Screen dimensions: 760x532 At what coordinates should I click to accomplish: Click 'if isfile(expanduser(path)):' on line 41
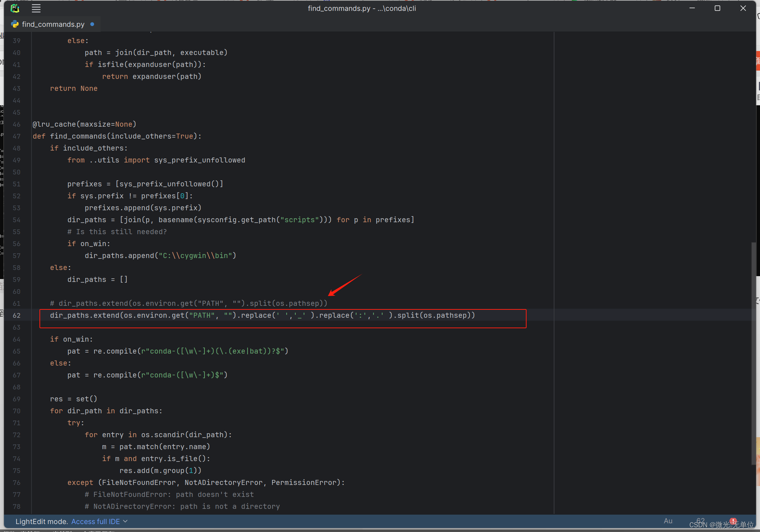click(145, 65)
